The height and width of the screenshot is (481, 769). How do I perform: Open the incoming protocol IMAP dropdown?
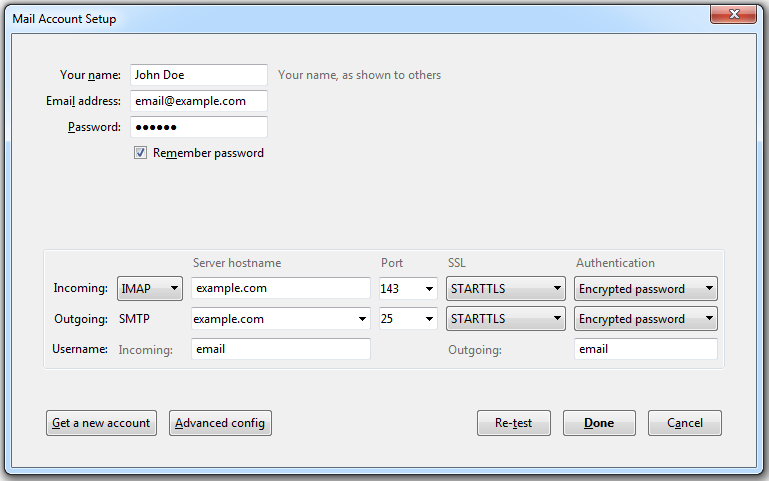[x=150, y=289]
